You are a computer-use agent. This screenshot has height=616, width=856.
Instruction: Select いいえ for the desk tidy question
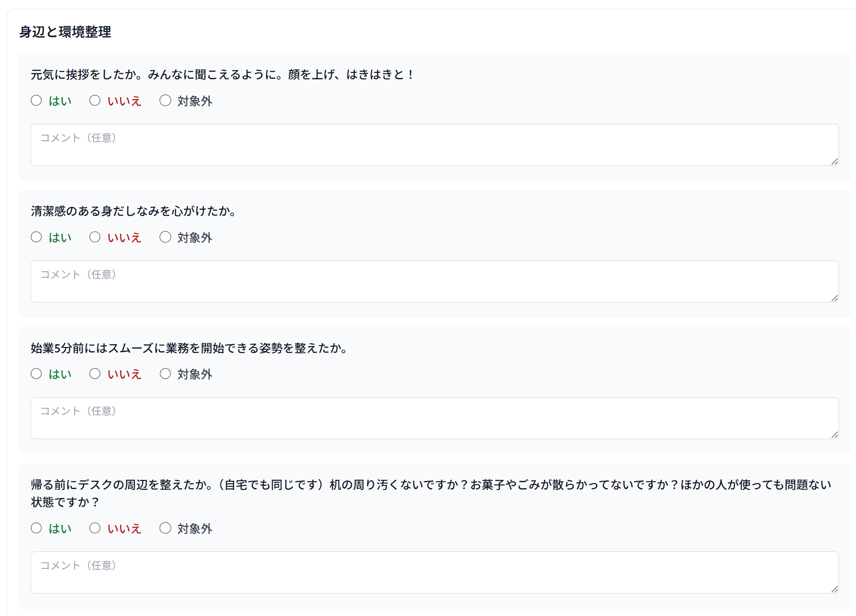tap(95, 528)
